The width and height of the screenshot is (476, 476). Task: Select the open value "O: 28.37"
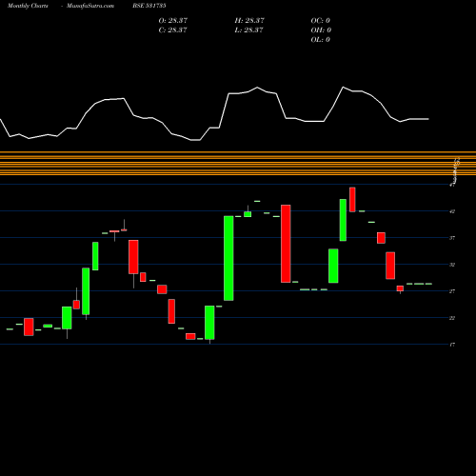[173, 20]
